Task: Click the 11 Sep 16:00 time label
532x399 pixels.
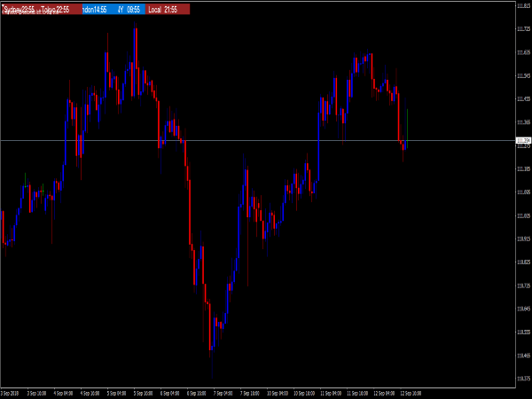Action: coord(357,393)
